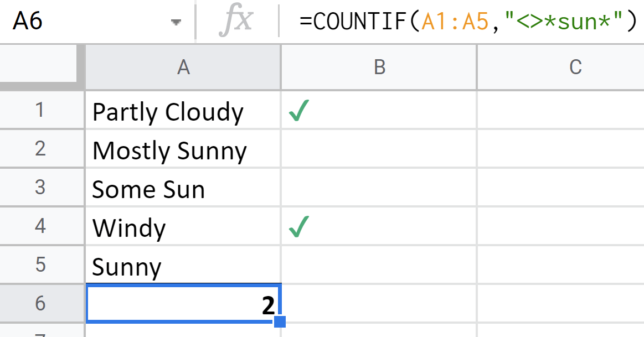Select column header C
The width and height of the screenshot is (644, 337).
coord(576,66)
